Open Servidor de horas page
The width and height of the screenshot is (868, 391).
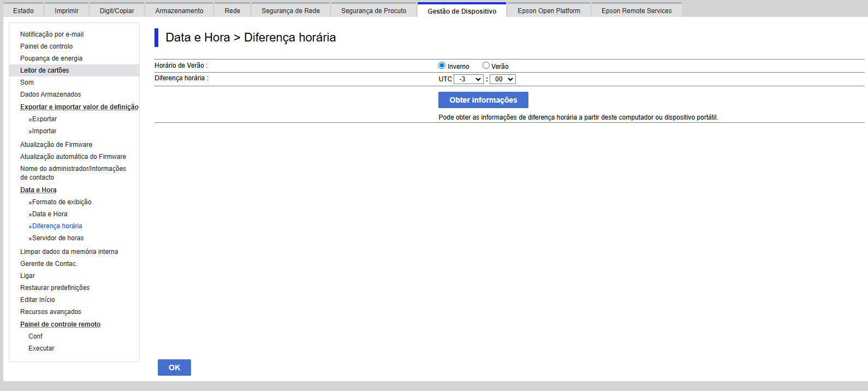click(58, 238)
